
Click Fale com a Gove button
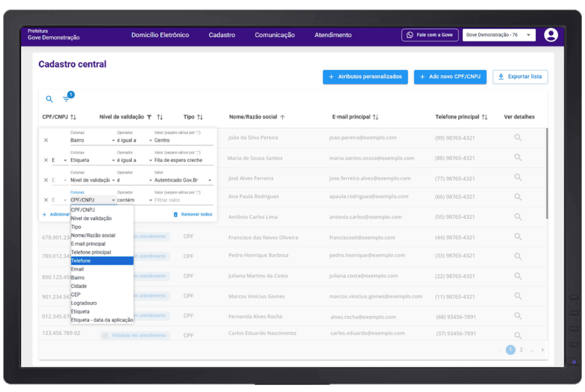(x=430, y=35)
